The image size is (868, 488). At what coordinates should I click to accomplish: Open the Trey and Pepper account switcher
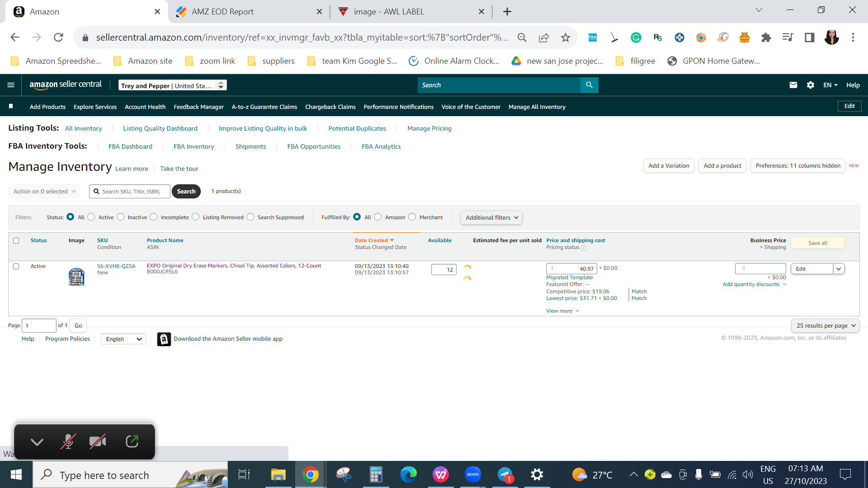click(x=173, y=85)
